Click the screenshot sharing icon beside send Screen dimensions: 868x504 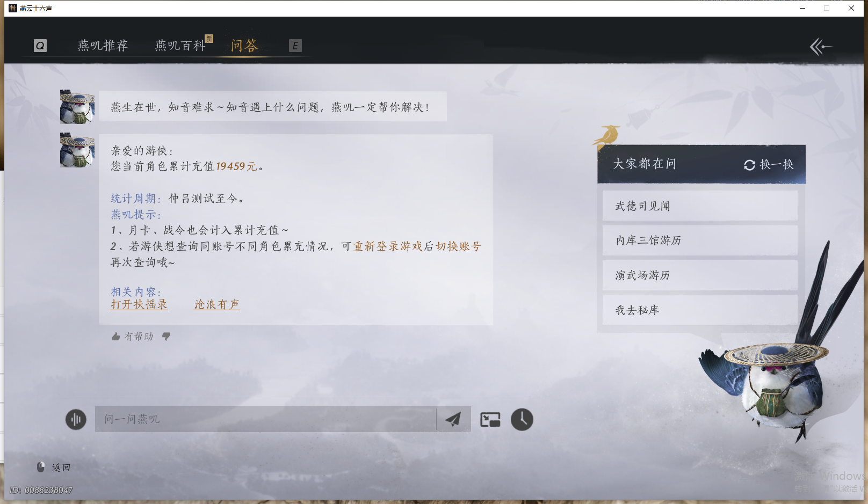(489, 419)
